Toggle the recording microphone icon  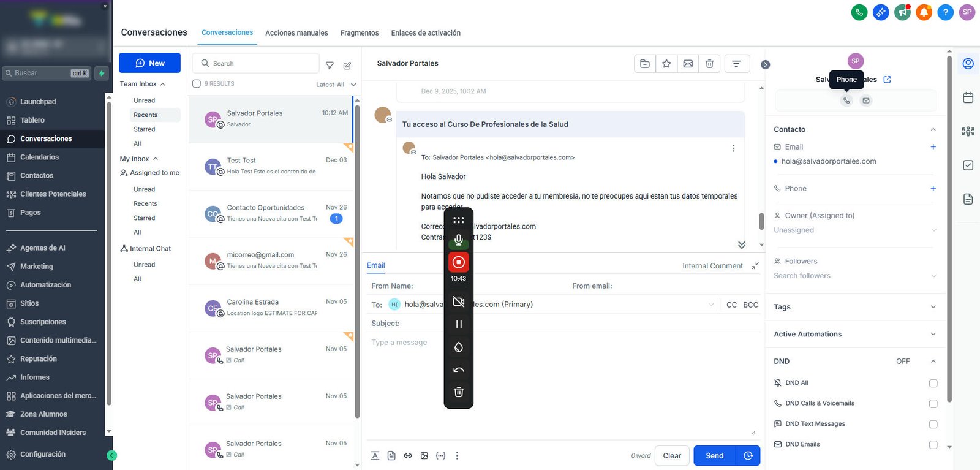459,240
